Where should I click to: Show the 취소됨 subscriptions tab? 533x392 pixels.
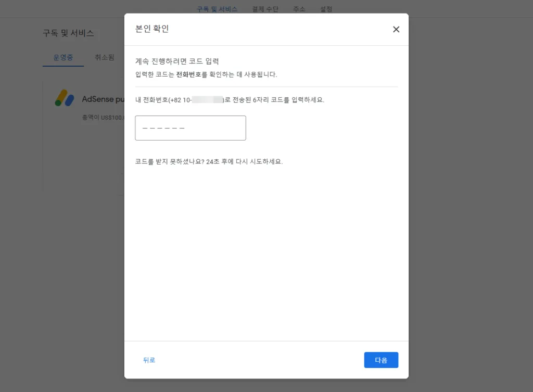[x=105, y=58]
